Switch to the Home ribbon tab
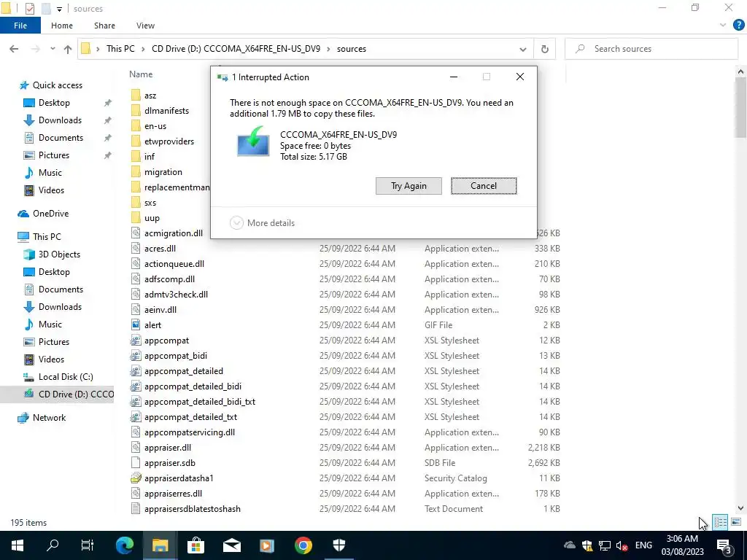This screenshot has height=560, width=747. (x=62, y=26)
